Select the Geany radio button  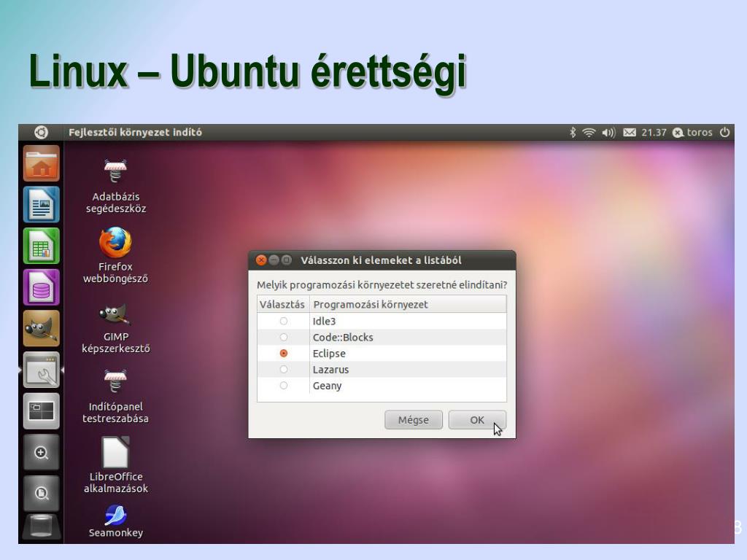[x=284, y=385]
